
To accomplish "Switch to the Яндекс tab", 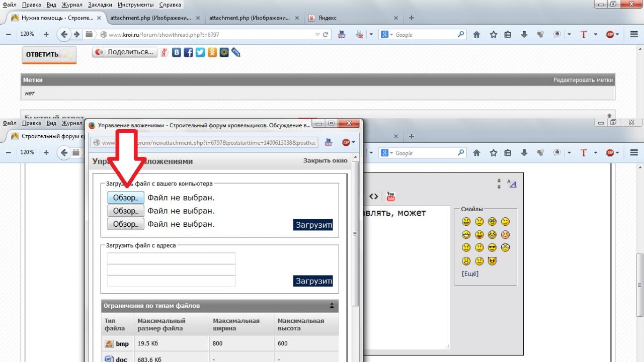I will click(352, 18).
